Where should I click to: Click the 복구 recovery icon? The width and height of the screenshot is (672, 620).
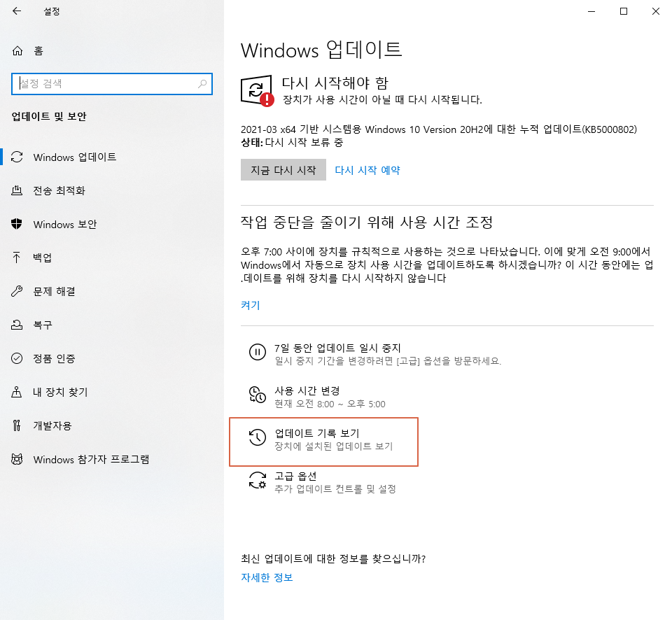(17, 325)
